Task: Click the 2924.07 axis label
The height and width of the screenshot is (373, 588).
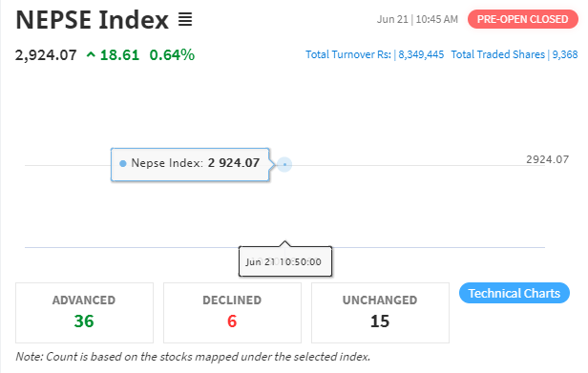Action: coord(547,159)
